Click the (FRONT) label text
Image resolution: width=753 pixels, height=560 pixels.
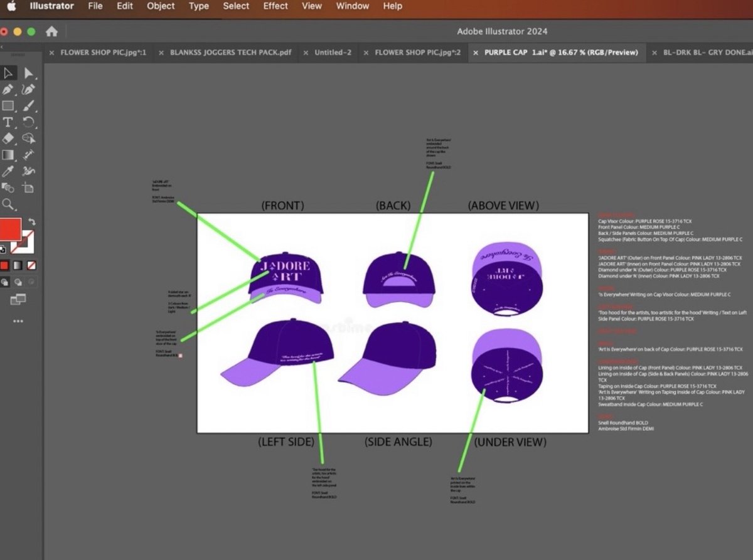click(282, 206)
